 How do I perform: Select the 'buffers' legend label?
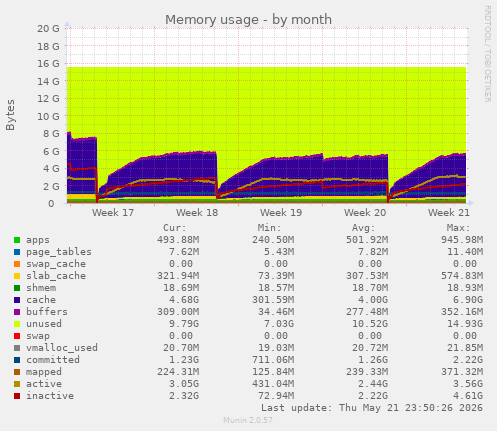point(47,312)
